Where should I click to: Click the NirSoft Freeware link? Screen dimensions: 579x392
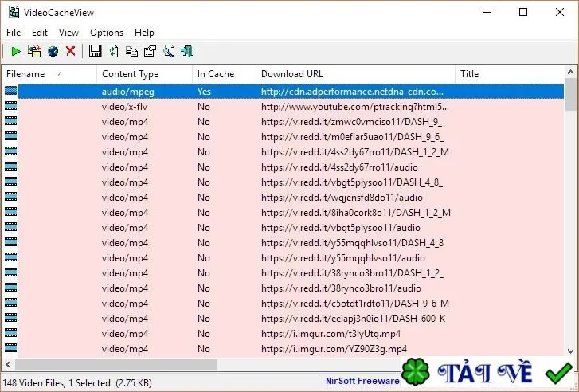coord(362,381)
